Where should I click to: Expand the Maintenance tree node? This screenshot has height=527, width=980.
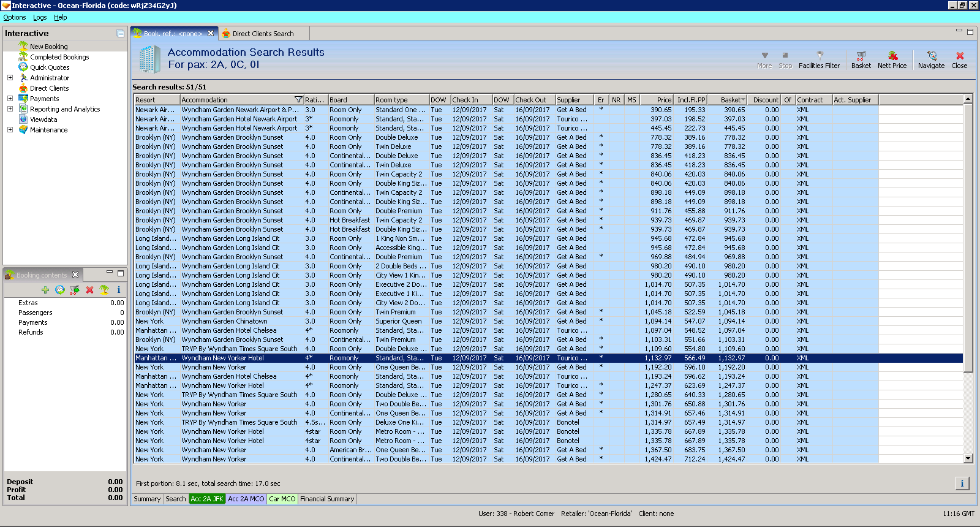pyautogui.click(x=10, y=130)
